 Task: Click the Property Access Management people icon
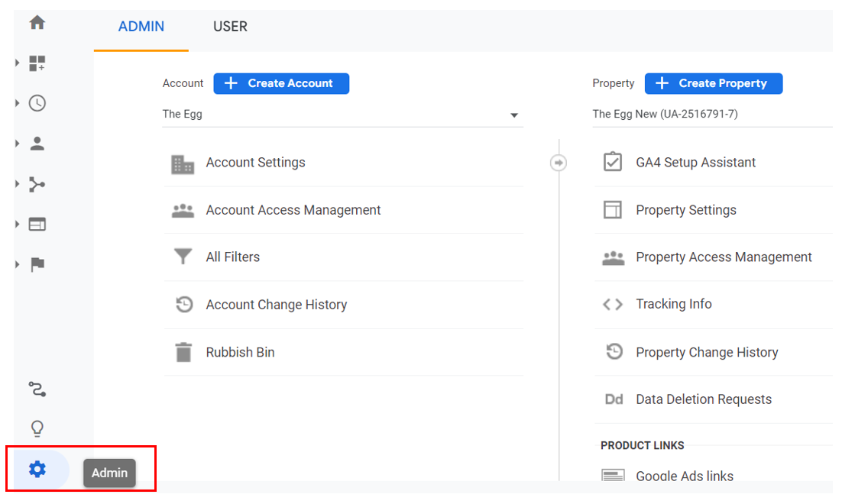pyautogui.click(x=614, y=258)
